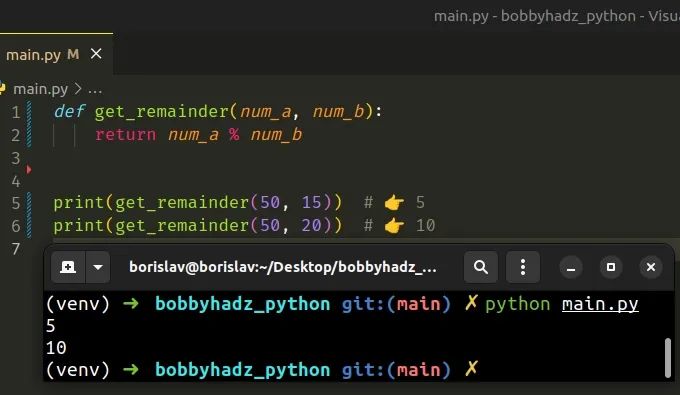Select the main.py editor tab
This screenshot has width=680, height=395.
coord(56,54)
